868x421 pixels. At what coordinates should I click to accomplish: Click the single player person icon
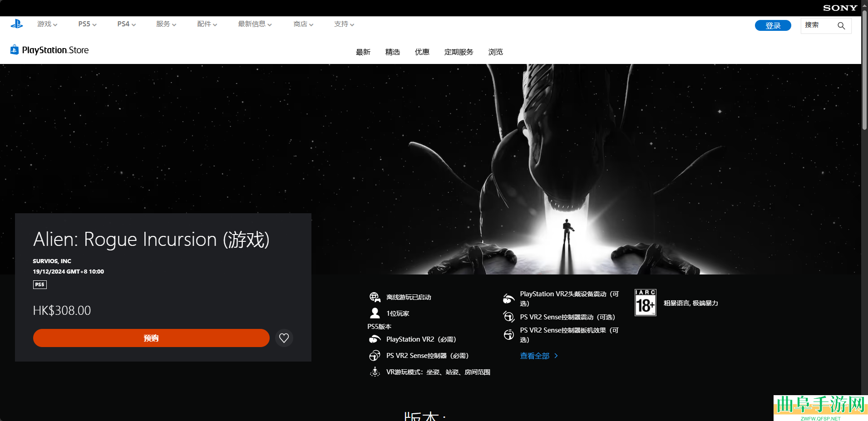[375, 313]
